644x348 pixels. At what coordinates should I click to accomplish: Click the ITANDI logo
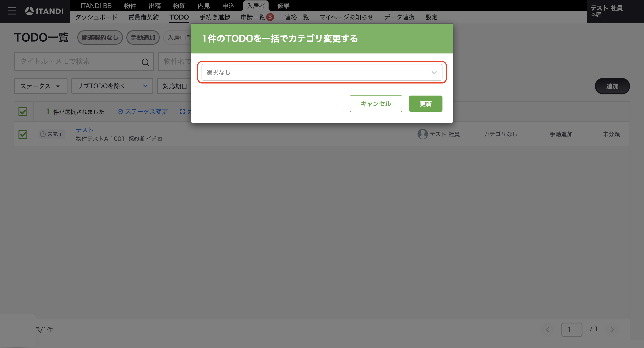[44, 11]
